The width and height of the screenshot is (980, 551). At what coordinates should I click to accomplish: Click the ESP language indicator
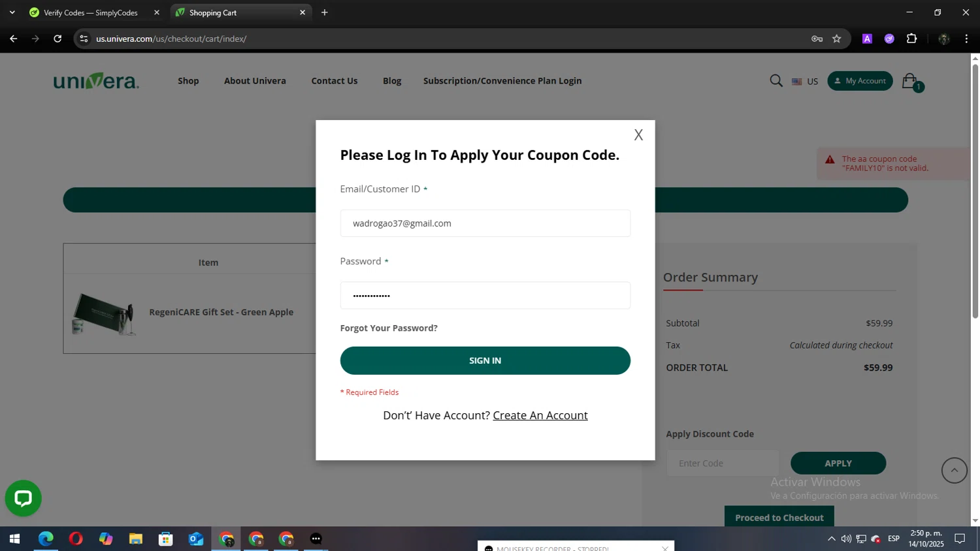(x=894, y=539)
